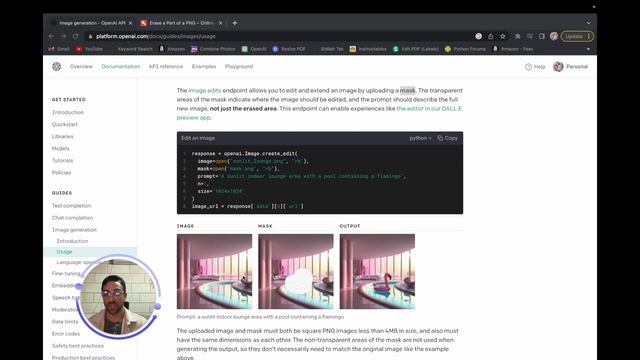This screenshot has height=360, width=640.
Task: Click the OUTPUT flamingo thumbnail
Action: (x=377, y=271)
